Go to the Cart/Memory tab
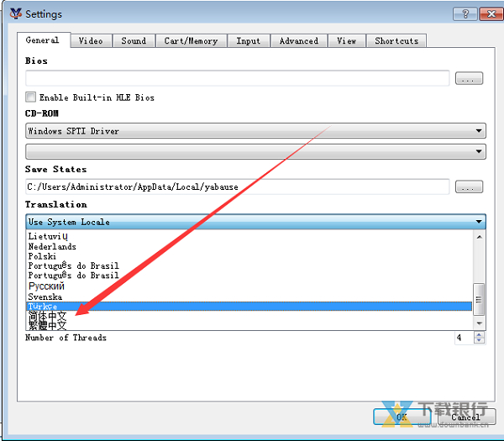The image size is (504, 441). [191, 40]
